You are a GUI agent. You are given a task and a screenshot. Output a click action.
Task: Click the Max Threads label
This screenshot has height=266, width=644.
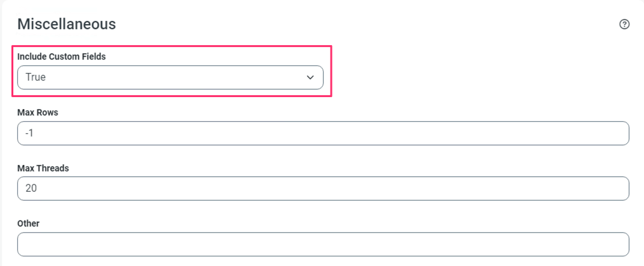(43, 168)
